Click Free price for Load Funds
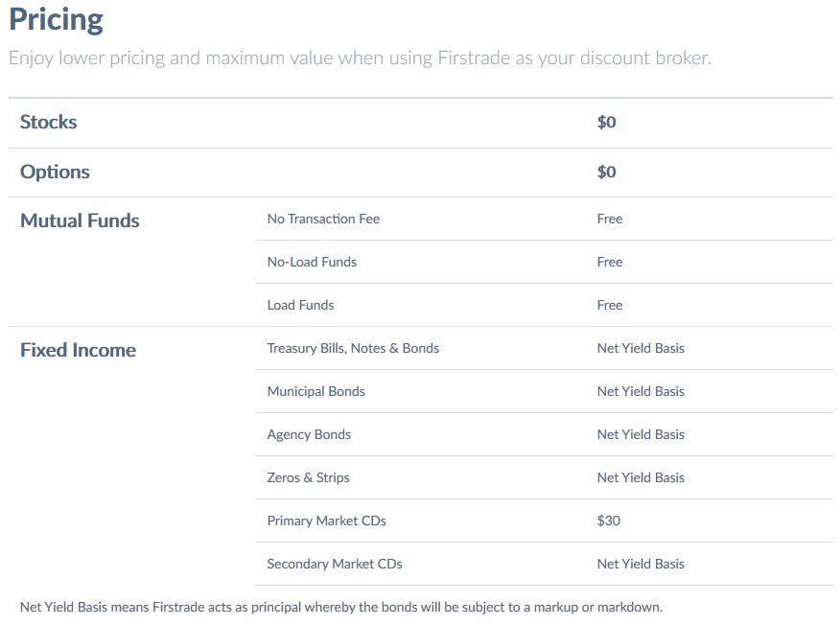This screenshot has height=626, width=840. tap(609, 305)
